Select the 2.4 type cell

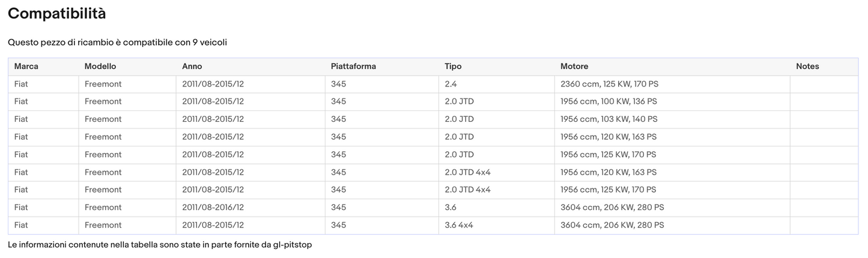click(451, 84)
